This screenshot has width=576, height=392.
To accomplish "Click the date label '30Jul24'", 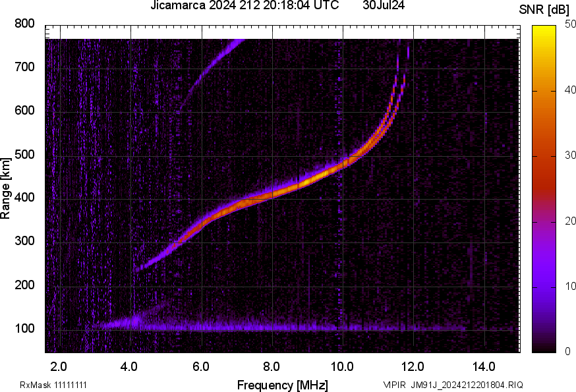I will (384, 5).
